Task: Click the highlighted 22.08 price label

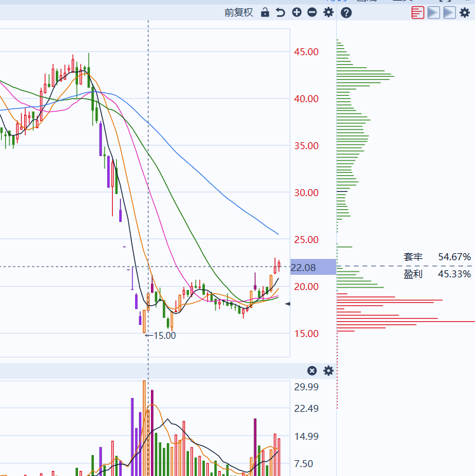Action: point(313,267)
